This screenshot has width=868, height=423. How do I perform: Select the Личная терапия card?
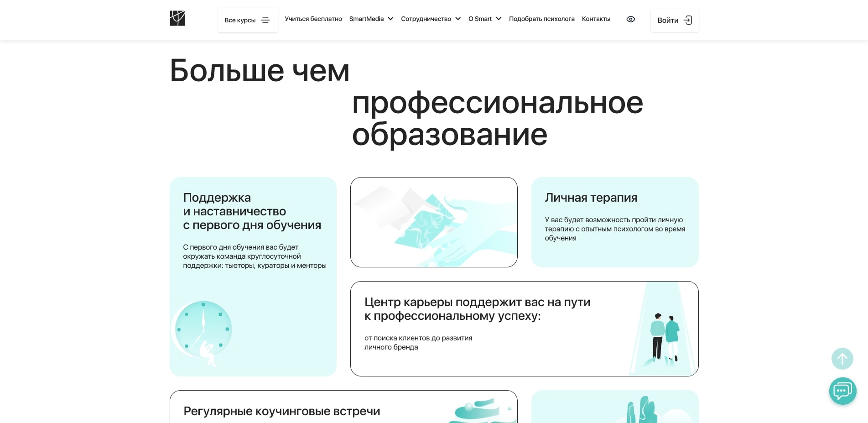point(614,222)
